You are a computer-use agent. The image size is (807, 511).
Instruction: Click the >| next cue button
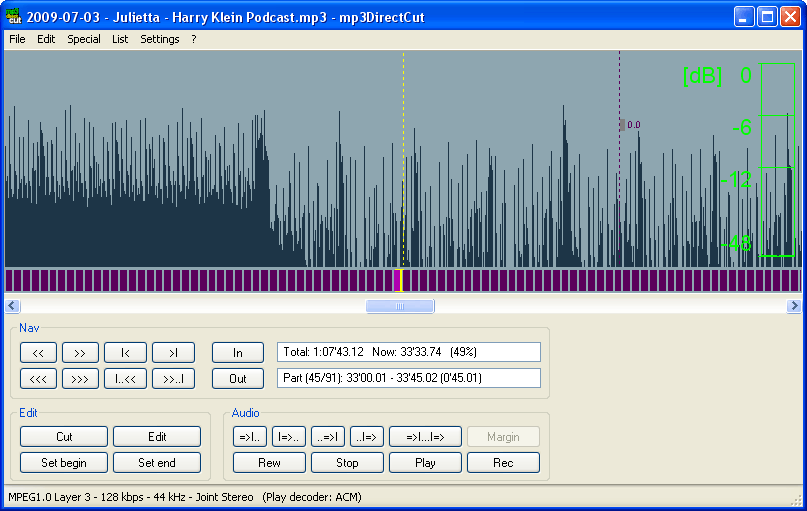tap(173, 353)
